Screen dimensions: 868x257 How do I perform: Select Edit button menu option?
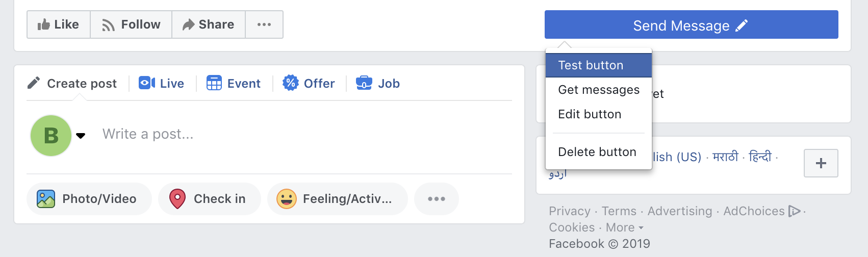pos(590,114)
